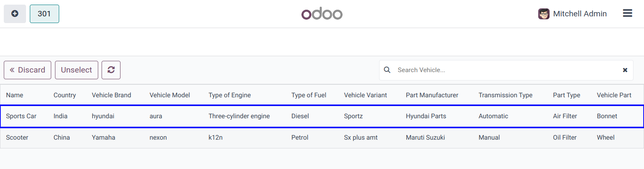Click the Oil Filter part type cell

pos(565,138)
